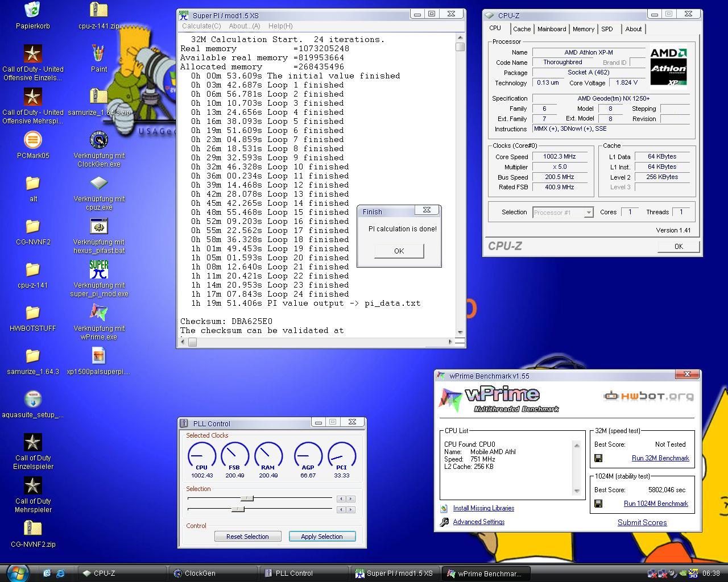Screen dimensions: 728x582
Task: Click OK in the Finish dialog
Action: click(x=399, y=251)
